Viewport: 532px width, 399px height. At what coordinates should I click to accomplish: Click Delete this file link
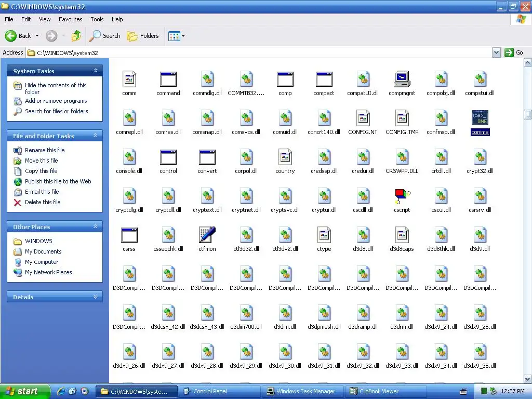click(43, 202)
